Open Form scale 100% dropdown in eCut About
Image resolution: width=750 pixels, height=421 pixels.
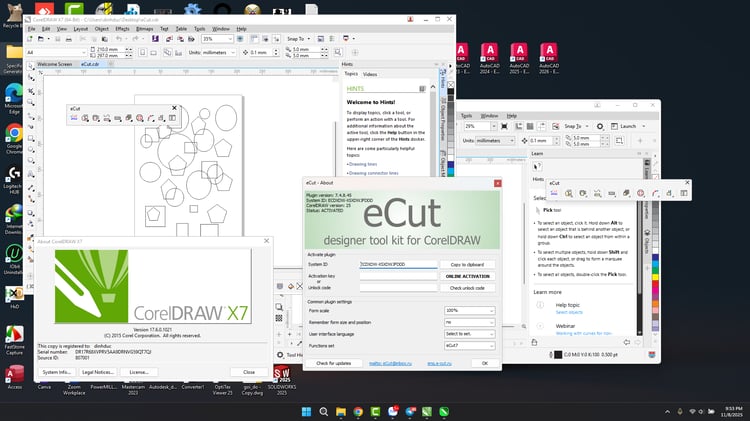469,310
